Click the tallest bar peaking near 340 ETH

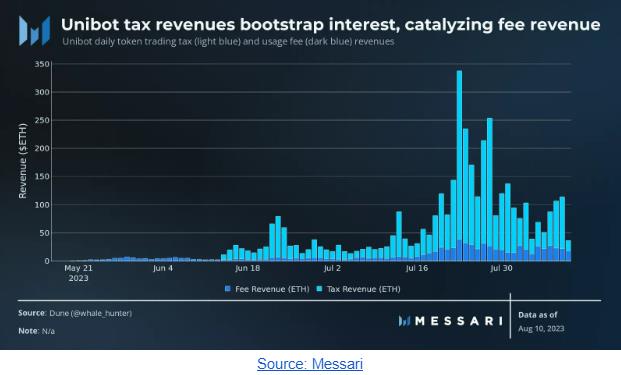(x=459, y=166)
